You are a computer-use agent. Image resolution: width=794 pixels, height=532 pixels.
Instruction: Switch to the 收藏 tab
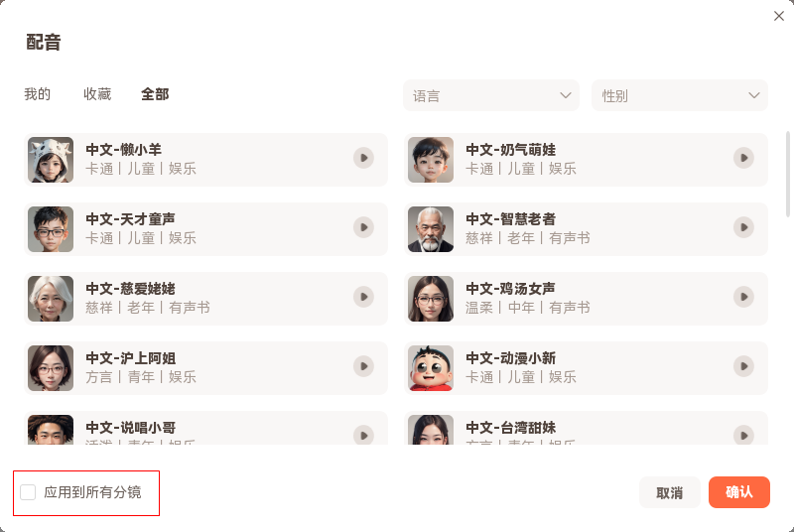pyautogui.click(x=97, y=94)
